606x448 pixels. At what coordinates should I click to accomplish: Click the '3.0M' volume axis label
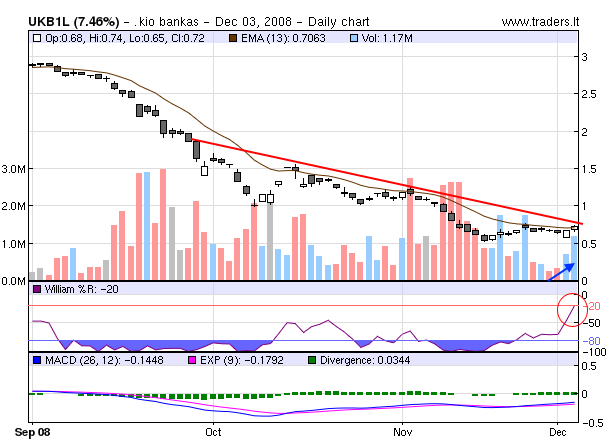click(x=14, y=169)
